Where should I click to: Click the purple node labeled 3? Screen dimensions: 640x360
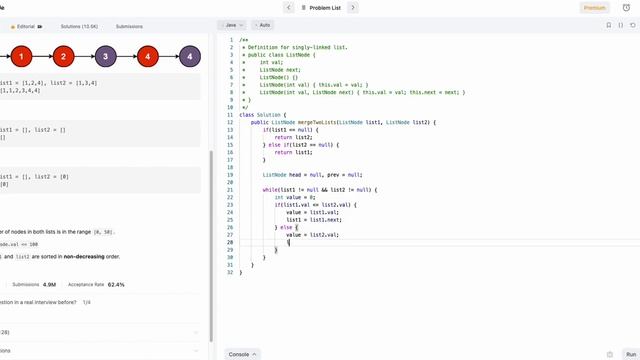tap(106, 56)
